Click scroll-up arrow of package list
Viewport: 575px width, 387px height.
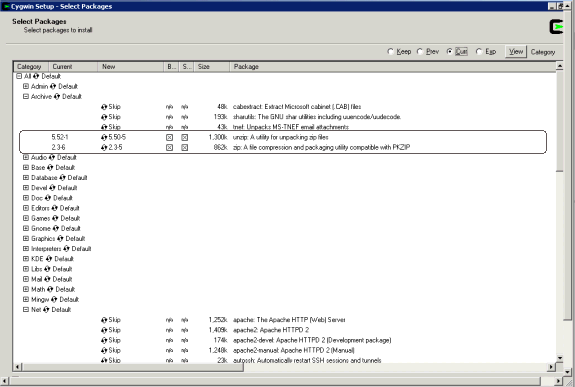pyautogui.click(x=560, y=66)
